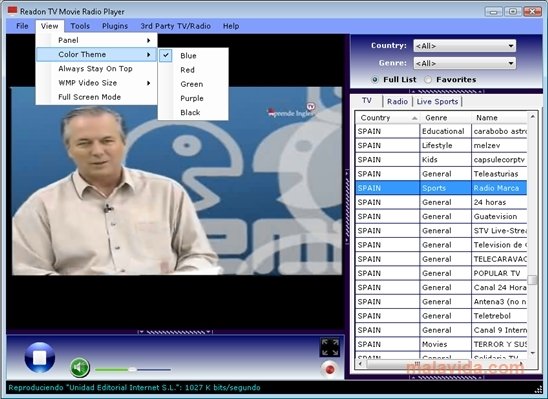This screenshot has height=399, width=548.
Task: Select the POPULAR TV channel row
Action: pos(441,273)
